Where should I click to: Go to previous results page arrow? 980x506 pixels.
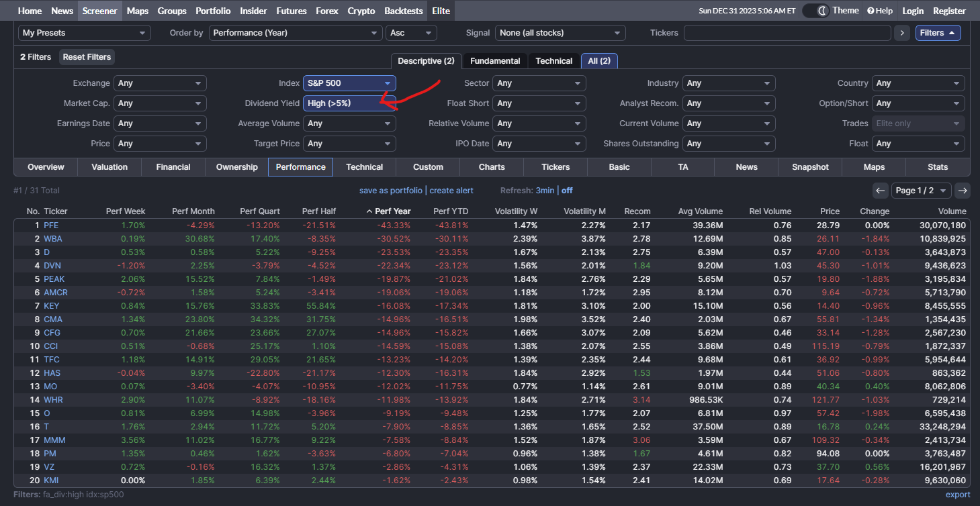pyautogui.click(x=881, y=191)
